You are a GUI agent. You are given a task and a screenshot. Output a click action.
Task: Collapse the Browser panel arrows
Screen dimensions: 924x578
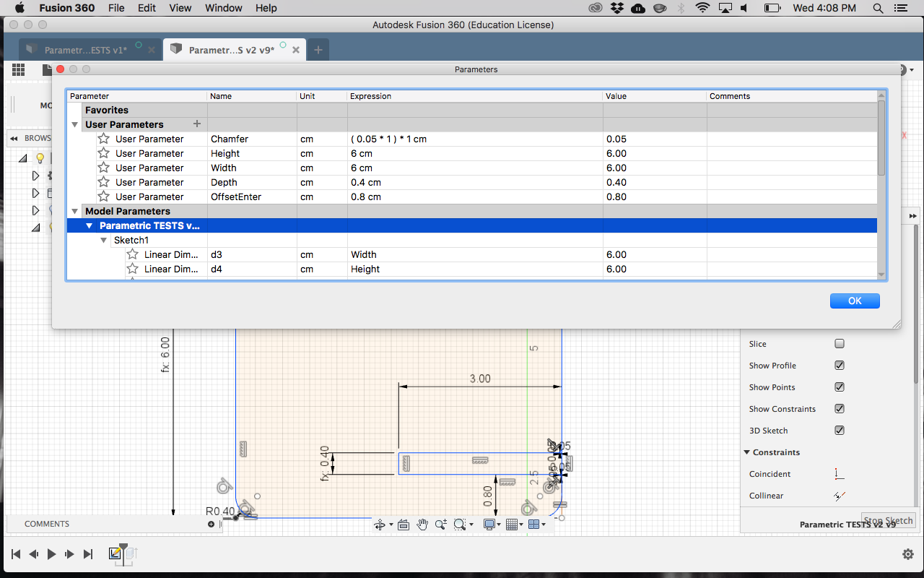(14, 138)
